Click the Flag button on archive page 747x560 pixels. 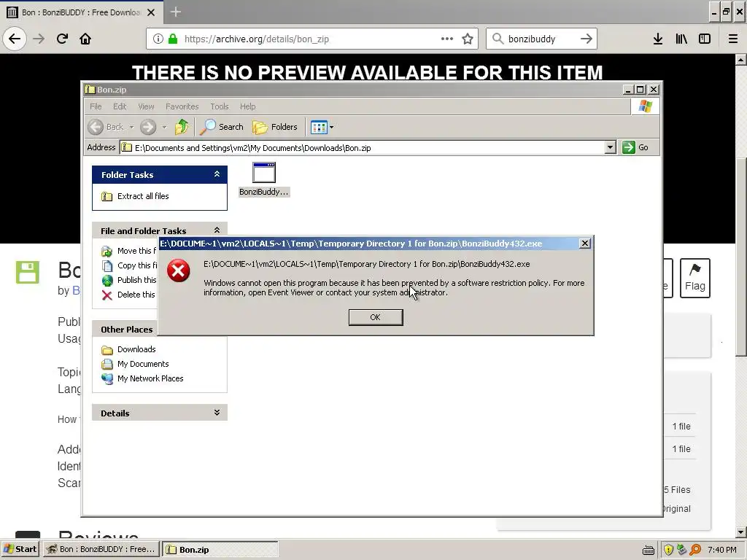point(694,278)
